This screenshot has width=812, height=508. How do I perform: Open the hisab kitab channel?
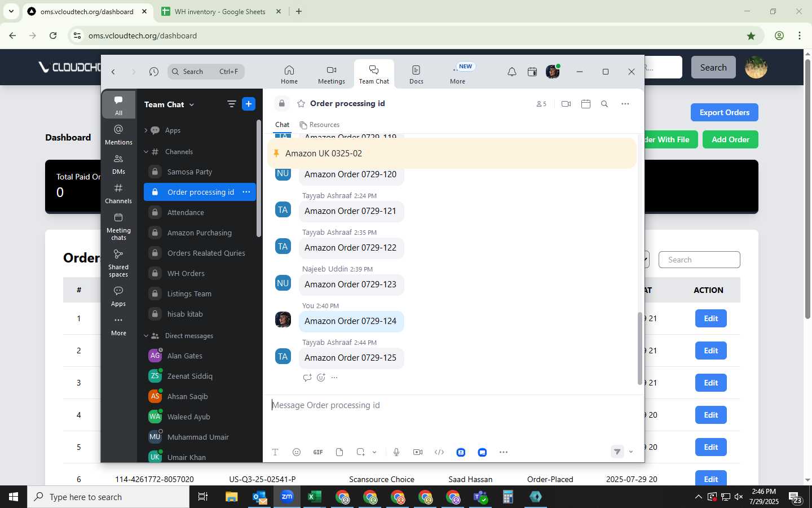[x=200, y=314]
